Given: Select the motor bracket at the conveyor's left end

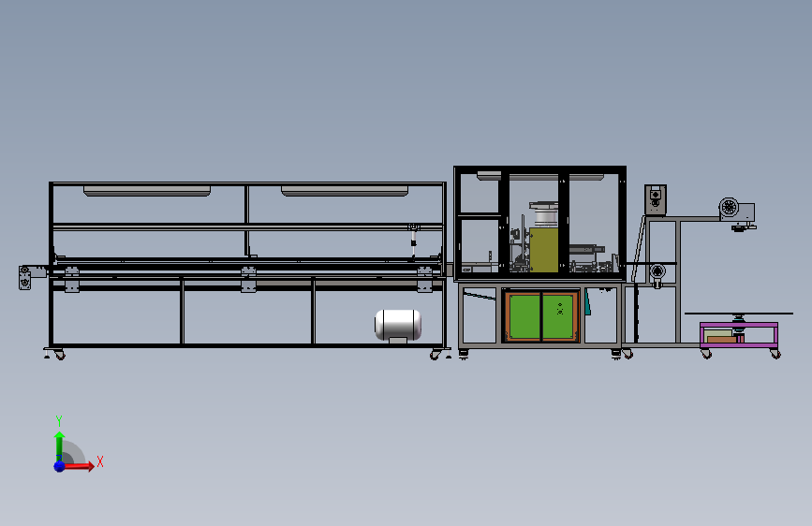Looking at the screenshot, I should 25,277.
